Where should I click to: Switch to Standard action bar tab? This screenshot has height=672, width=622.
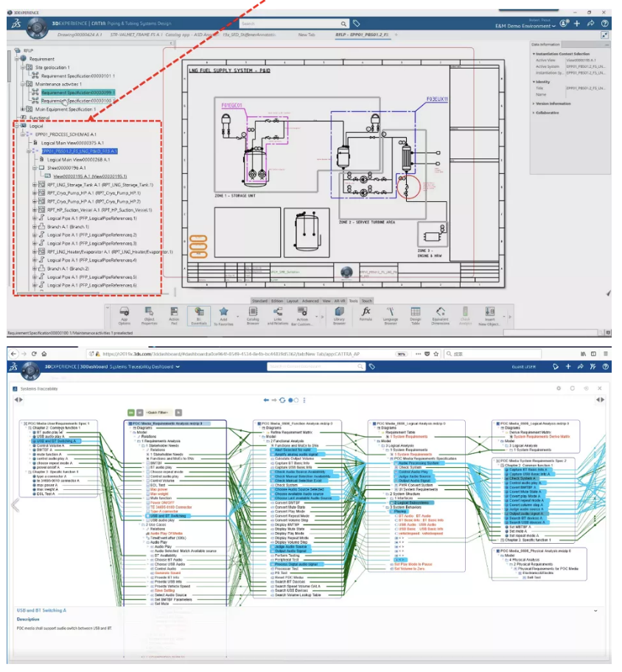pyautogui.click(x=259, y=301)
